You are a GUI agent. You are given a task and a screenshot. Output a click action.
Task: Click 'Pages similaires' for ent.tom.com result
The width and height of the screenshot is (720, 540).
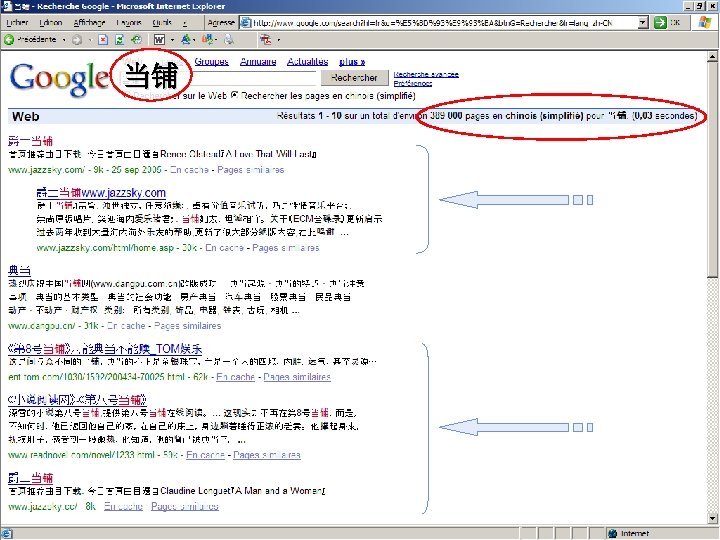pyautogui.click(x=297, y=377)
